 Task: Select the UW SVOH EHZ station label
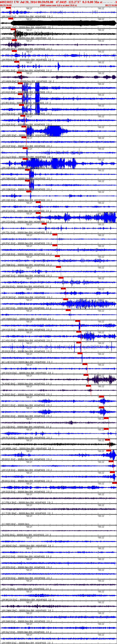(28, 373)
